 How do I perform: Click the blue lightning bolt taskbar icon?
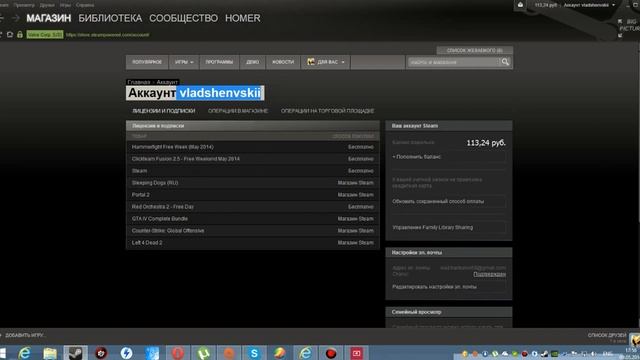click(x=127, y=353)
